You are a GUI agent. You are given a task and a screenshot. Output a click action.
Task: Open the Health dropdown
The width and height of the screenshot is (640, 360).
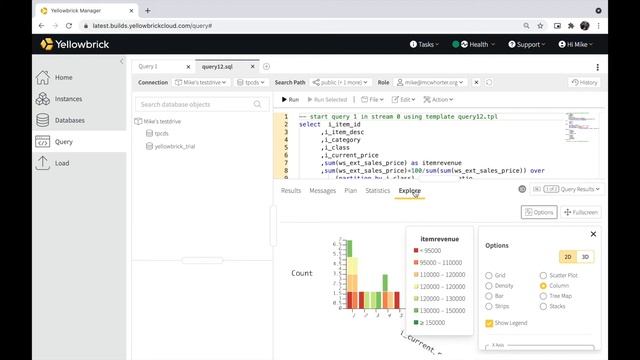pos(473,44)
